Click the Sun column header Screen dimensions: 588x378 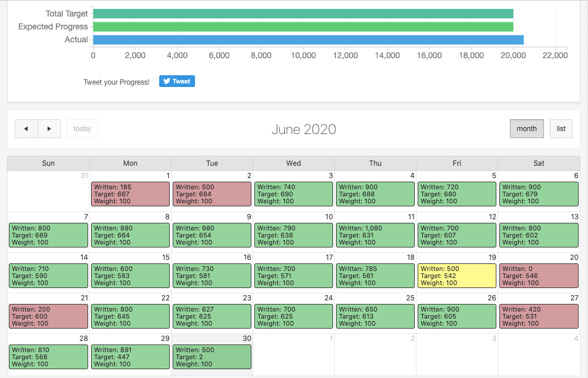click(x=49, y=163)
